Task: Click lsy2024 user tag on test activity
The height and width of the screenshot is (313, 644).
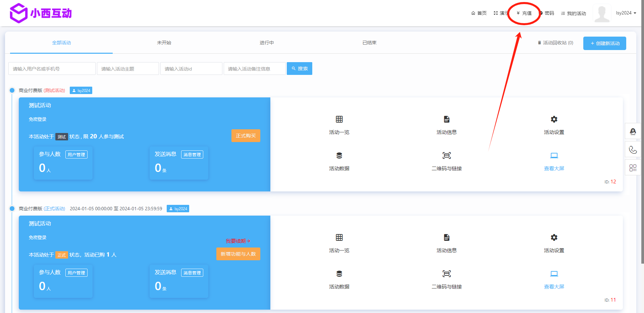Action: 81,90
